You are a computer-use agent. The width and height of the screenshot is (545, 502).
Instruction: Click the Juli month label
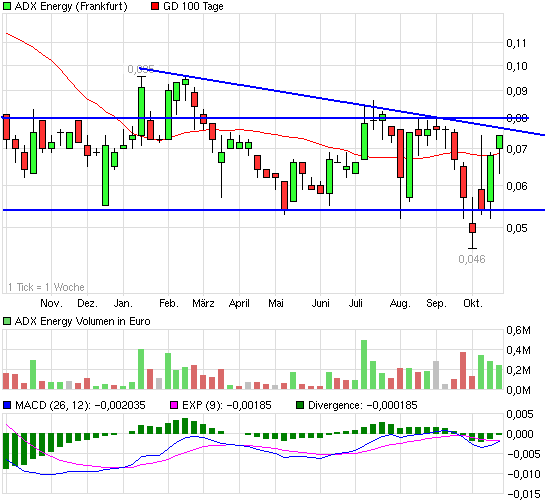[356, 303]
